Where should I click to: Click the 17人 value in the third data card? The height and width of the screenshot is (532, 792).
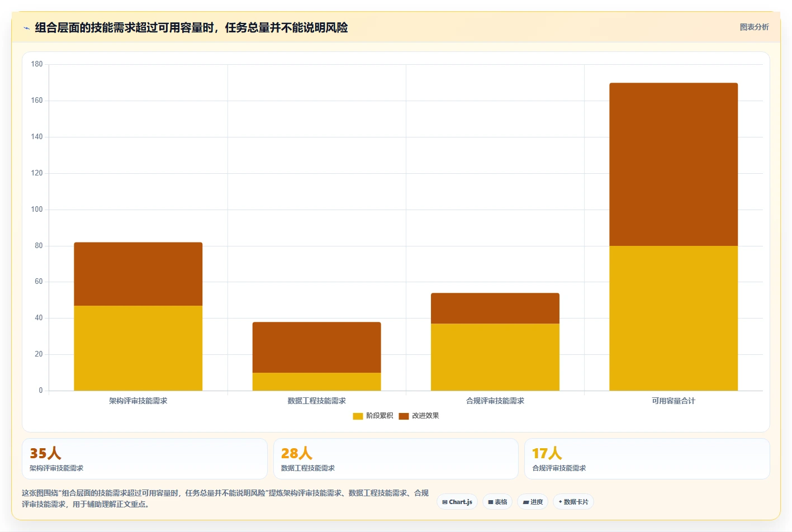547,453
